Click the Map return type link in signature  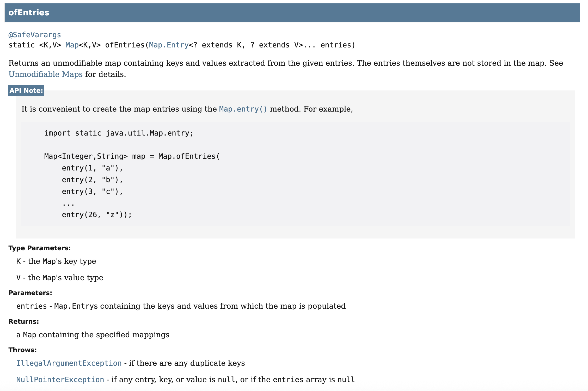coord(72,45)
